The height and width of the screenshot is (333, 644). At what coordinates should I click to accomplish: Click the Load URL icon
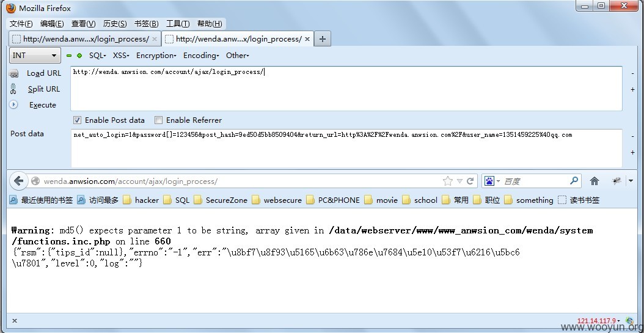tap(13, 73)
